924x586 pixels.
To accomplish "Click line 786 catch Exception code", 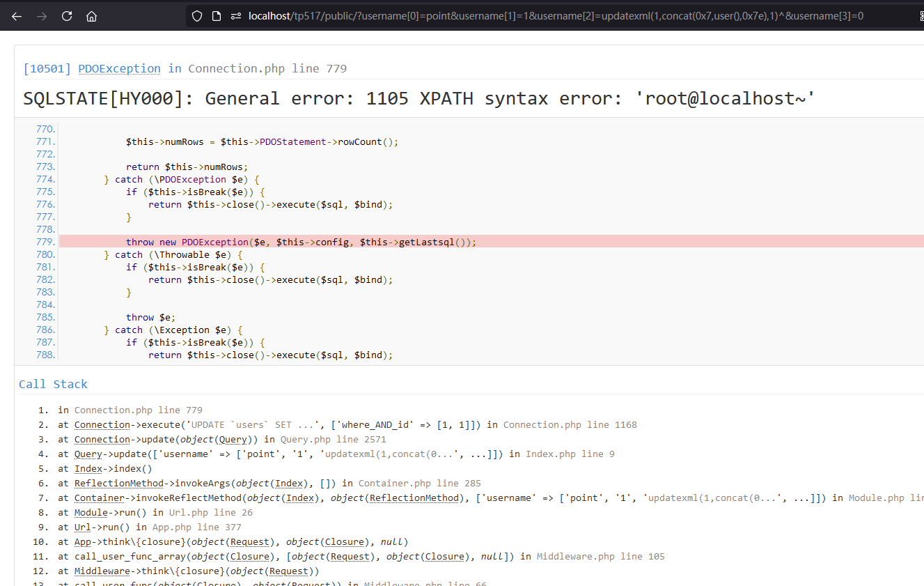I will click(173, 330).
